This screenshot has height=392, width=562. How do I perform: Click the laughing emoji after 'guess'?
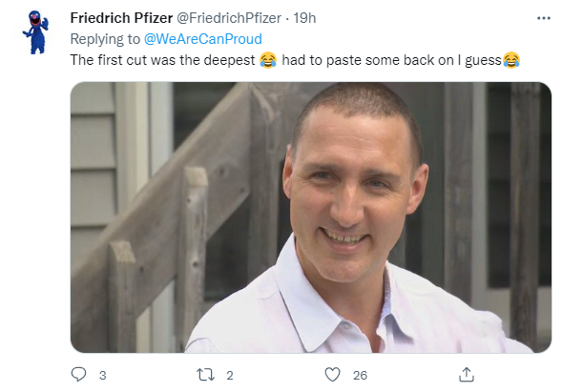511,60
